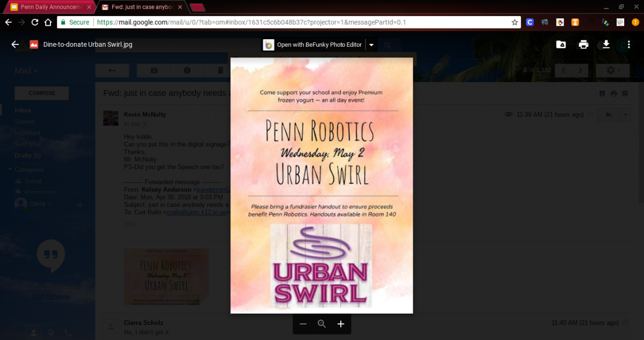Go back to the previous browser page
Viewport: 644px width, 340px height.
(x=8, y=22)
